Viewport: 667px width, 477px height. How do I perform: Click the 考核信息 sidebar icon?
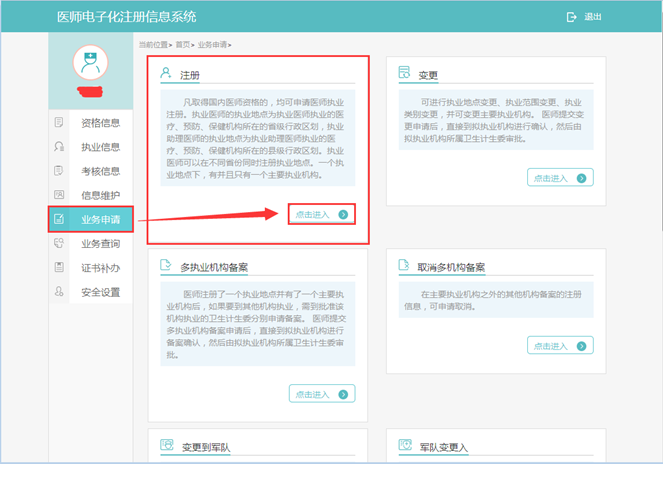(x=60, y=171)
